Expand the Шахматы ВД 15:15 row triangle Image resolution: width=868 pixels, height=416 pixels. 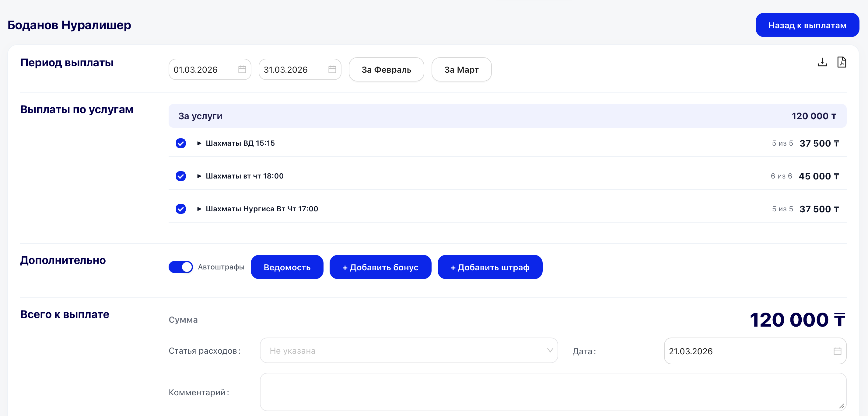coord(199,143)
